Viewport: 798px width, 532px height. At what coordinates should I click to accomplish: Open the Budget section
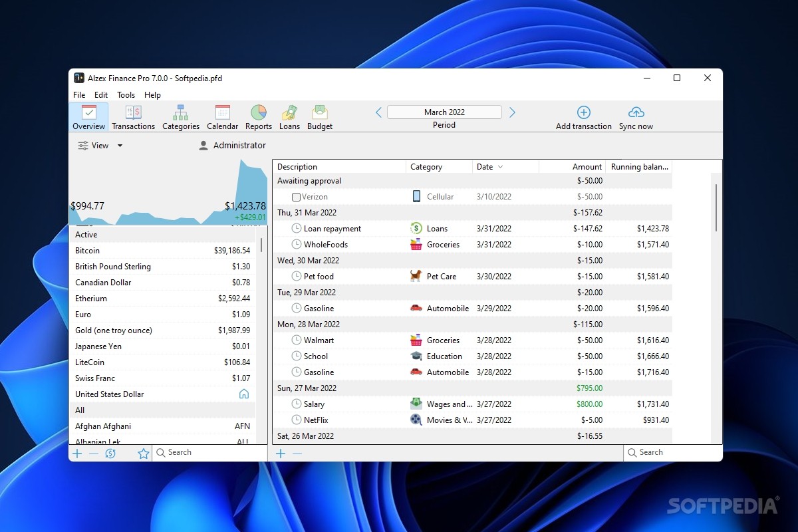coord(320,117)
